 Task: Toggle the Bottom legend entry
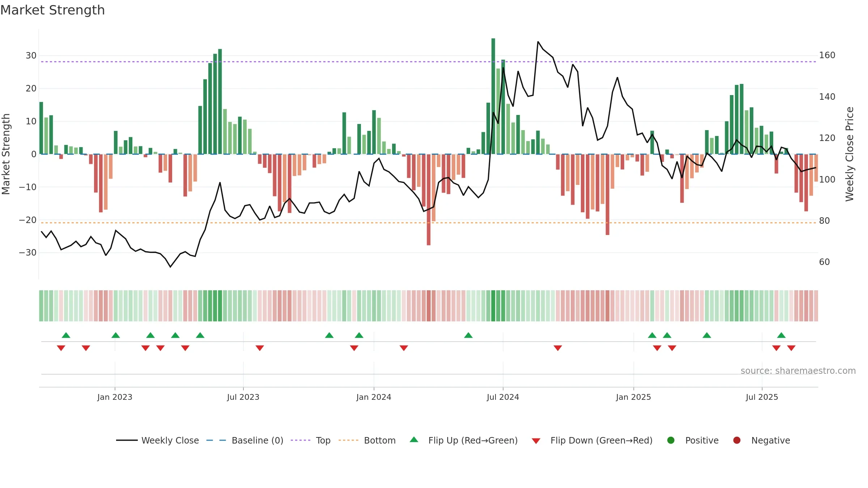pyautogui.click(x=367, y=440)
